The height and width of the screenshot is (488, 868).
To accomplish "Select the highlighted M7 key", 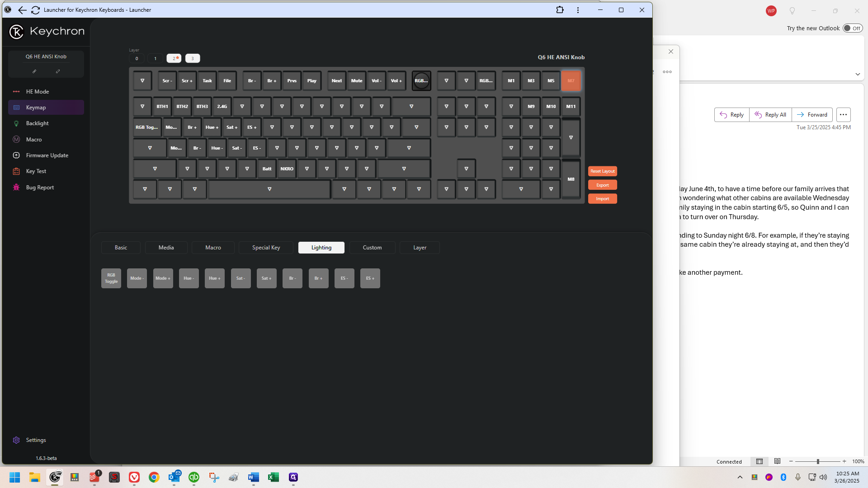I will (571, 81).
